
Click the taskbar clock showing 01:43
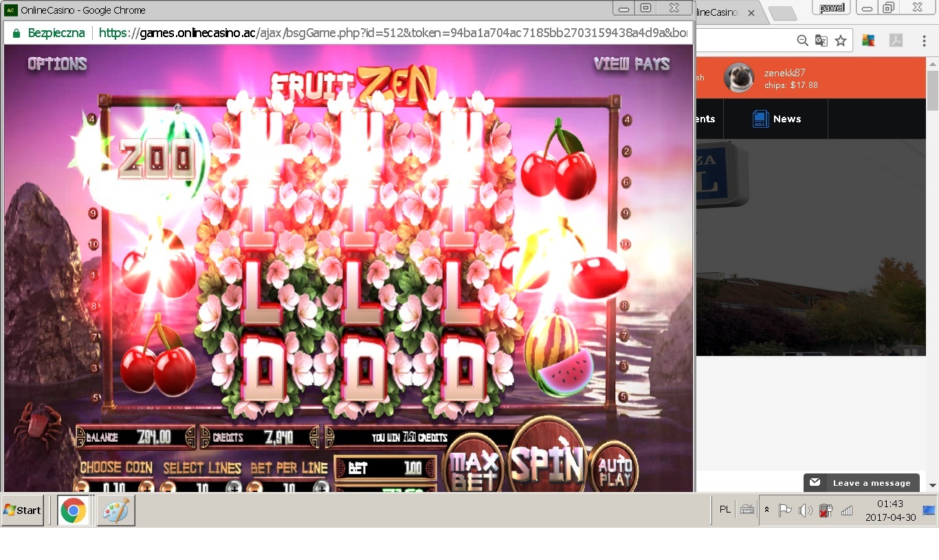(x=890, y=511)
